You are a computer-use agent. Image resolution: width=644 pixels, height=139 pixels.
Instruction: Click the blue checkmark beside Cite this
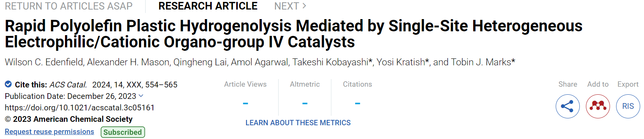8,84
